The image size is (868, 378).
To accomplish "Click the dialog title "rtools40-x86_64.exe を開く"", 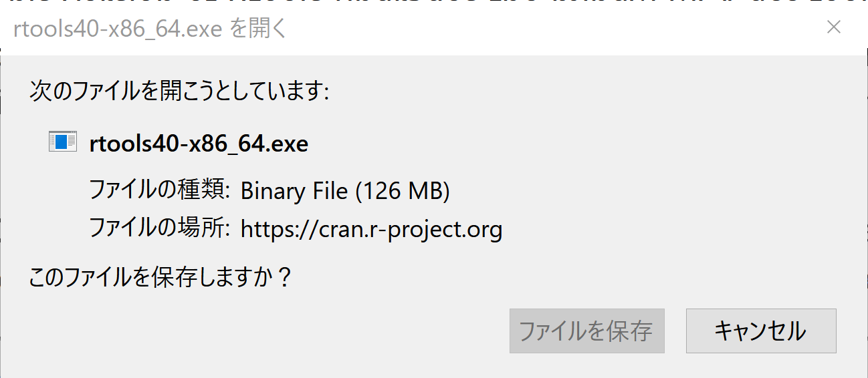I will click(x=150, y=29).
